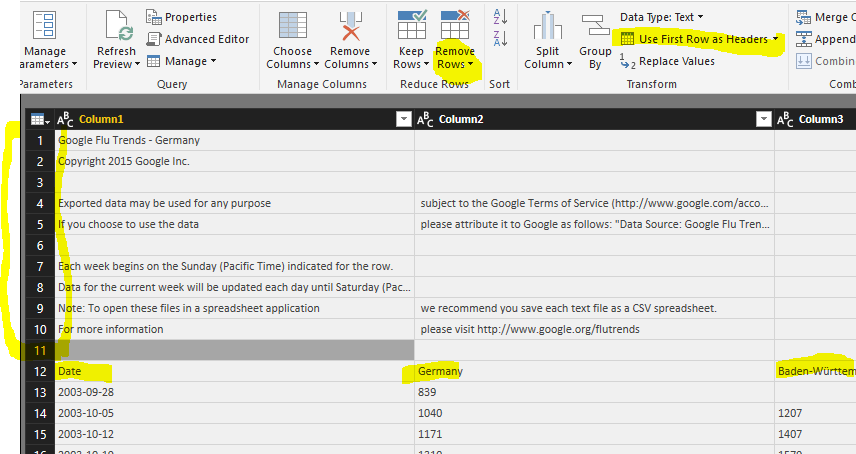The height and width of the screenshot is (454, 856).
Task: Expand Remove Rows dropdown arrow
Action: [x=471, y=64]
